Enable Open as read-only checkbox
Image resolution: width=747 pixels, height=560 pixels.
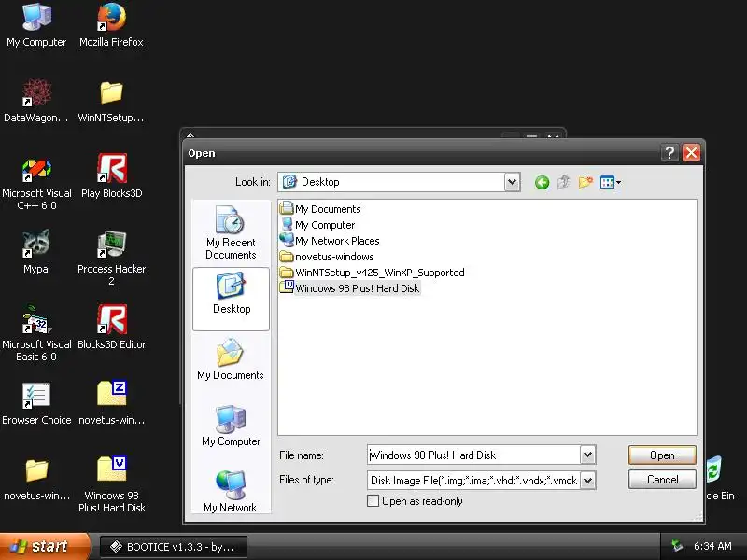(x=373, y=501)
